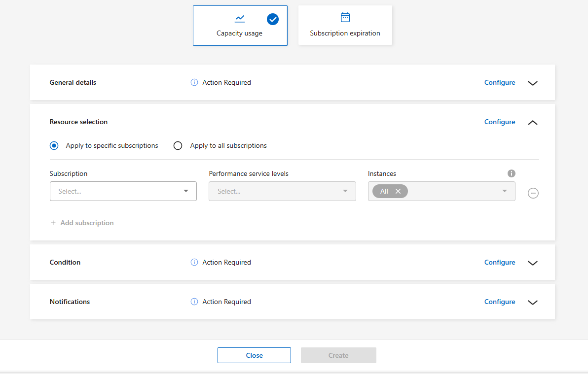Remove the All tag from Instances
The height and width of the screenshot is (374, 588).
click(x=398, y=191)
